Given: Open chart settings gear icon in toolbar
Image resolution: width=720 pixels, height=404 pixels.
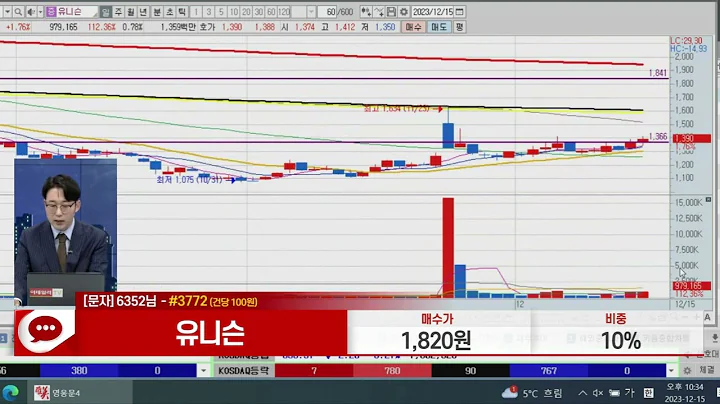Looking at the screenshot, I should 404,11.
